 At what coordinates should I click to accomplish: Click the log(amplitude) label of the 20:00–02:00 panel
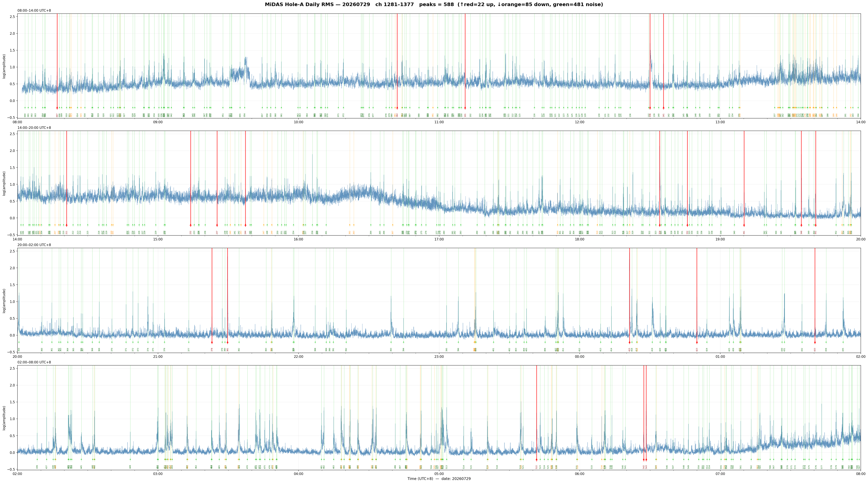click(4, 300)
